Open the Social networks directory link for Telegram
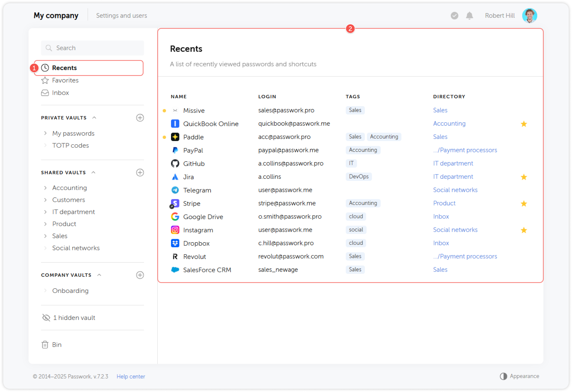 coord(455,190)
